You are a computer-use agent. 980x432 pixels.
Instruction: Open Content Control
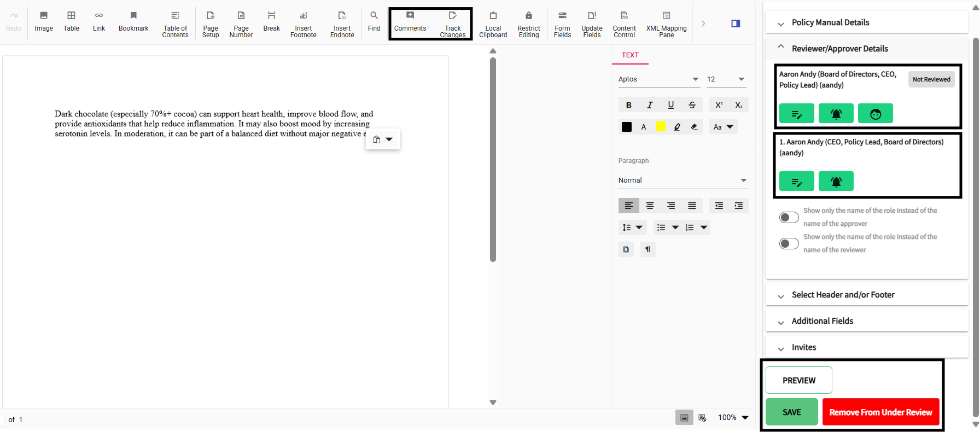point(624,24)
